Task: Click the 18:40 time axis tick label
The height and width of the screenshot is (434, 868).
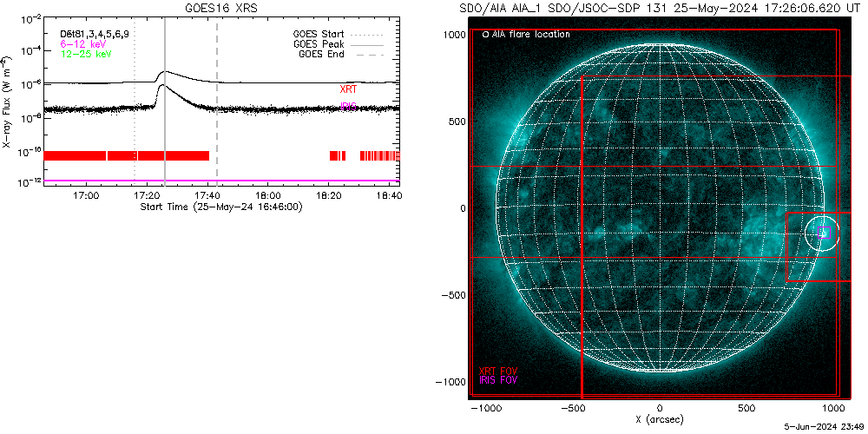Action: pyautogui.click(x=390, y=194)
